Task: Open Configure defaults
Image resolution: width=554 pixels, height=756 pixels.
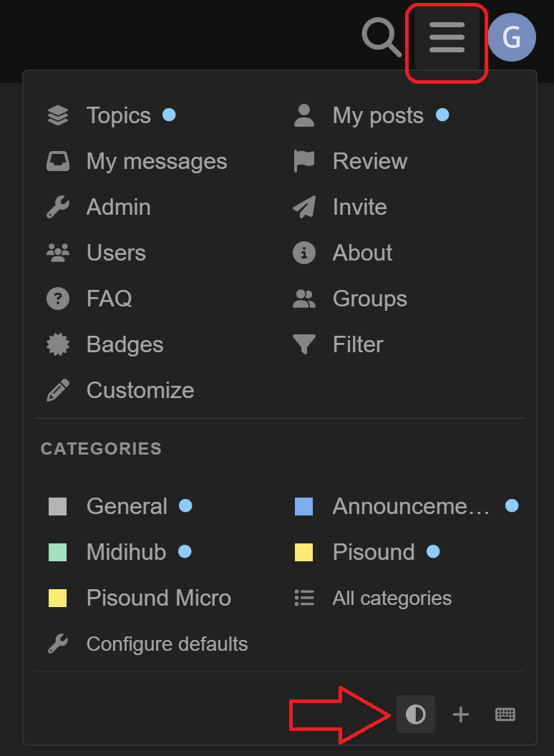Action: click(x=167, y=644)
